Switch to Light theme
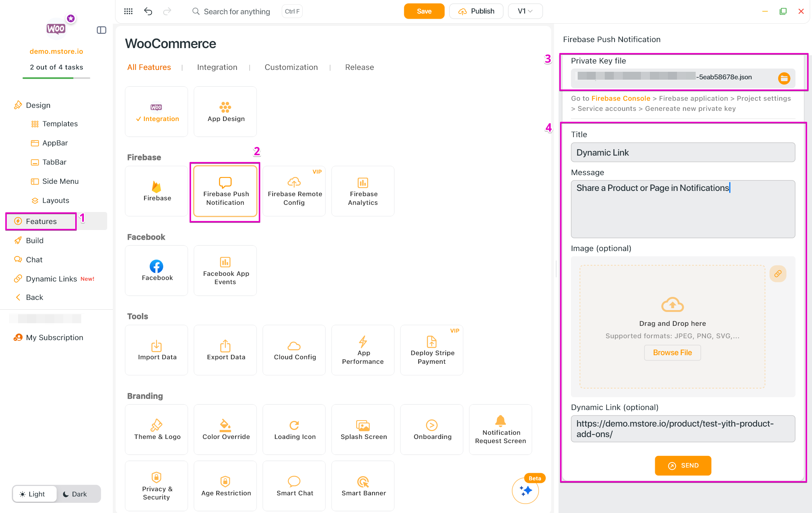Screen dimensions: 812x513 (32, 494)
